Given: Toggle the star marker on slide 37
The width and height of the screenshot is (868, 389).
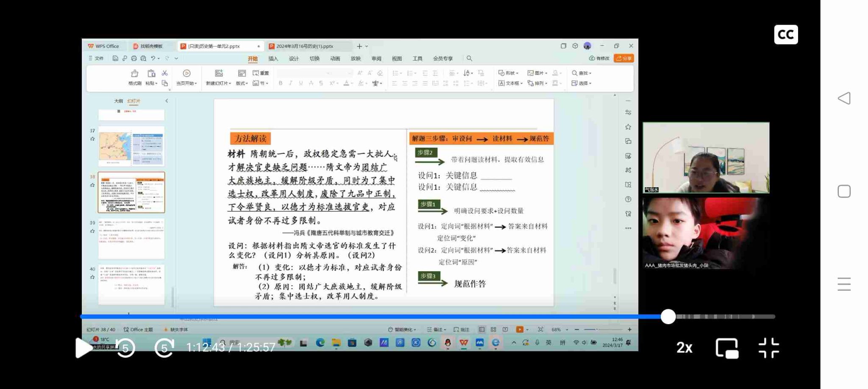Looking at the screenshot, I should (x=92, y=139).
